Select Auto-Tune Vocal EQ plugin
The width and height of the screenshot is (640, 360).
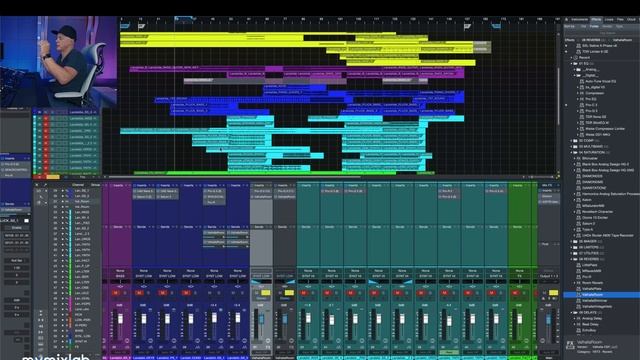[x=600, y=81]
